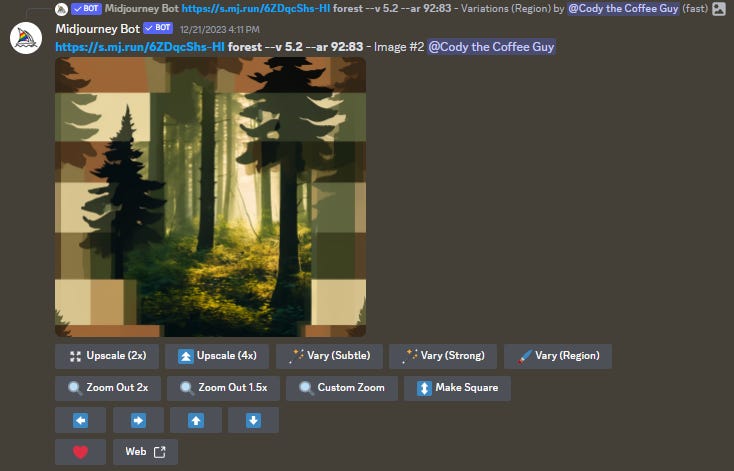Viewport: 734px width, 471px height.
Task: Pan image left with left arrow
Action: point(81,420)
